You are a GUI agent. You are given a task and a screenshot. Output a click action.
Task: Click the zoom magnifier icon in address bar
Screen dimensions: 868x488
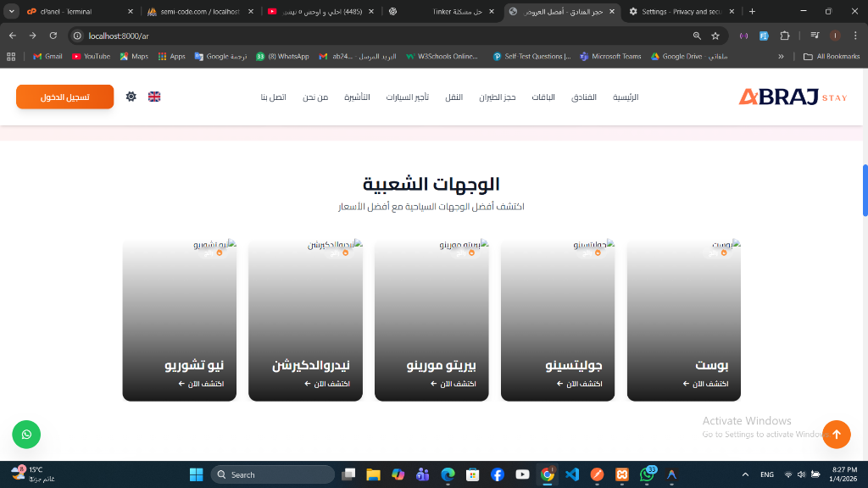[x=697, y=36]
